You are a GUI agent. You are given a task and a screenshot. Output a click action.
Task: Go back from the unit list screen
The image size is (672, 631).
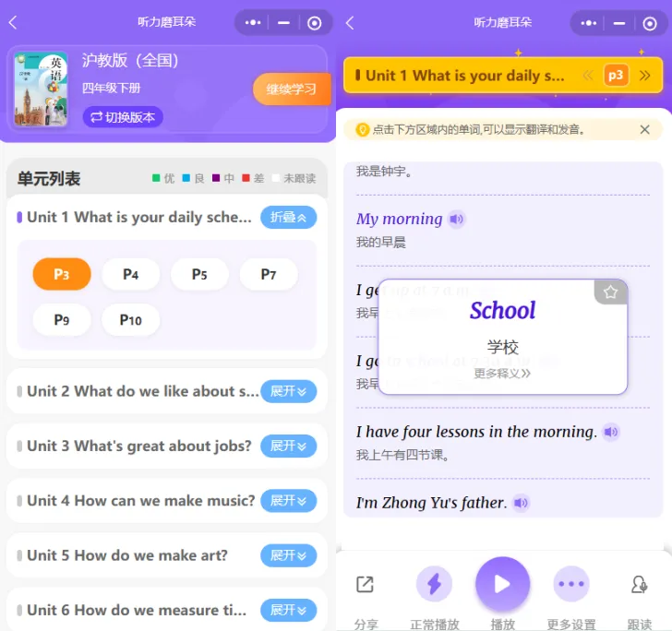coord(13,22)
